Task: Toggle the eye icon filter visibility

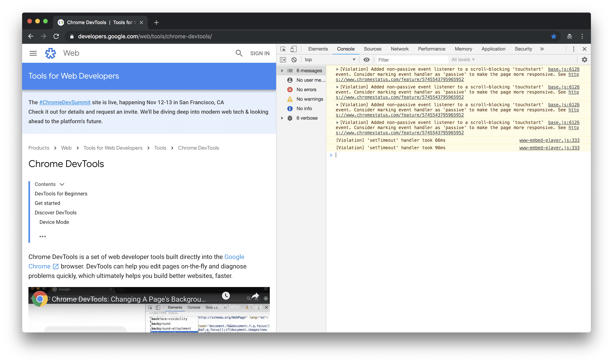Action: pyautogui.click(x=365, y=59)
